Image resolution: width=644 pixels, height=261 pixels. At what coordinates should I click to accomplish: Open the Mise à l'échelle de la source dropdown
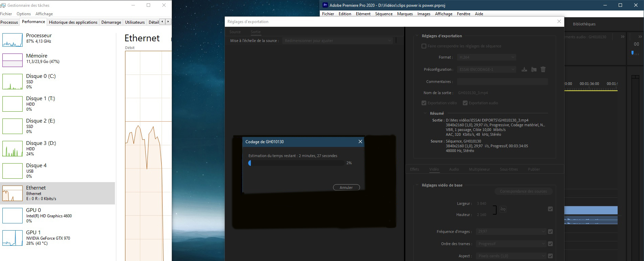coord(338,41)
